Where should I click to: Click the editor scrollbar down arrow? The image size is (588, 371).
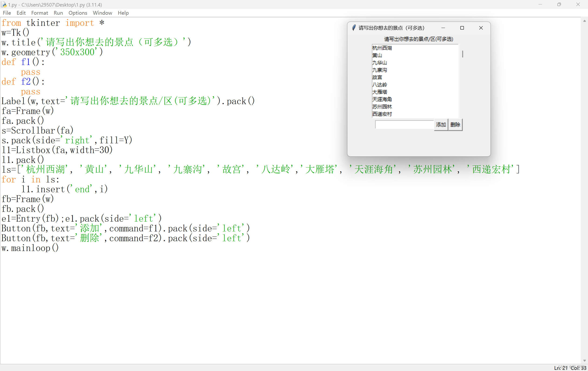tap(584, 361)
